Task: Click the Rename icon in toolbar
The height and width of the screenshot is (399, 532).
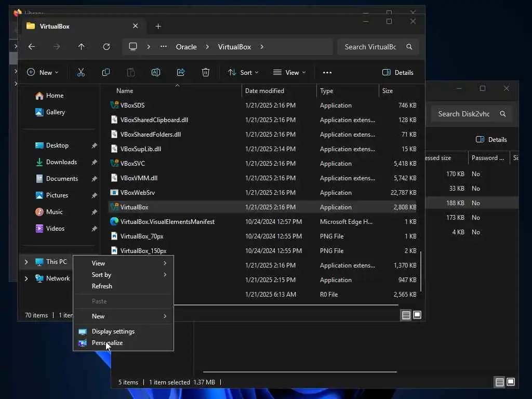Action: (x=156, y=72)
